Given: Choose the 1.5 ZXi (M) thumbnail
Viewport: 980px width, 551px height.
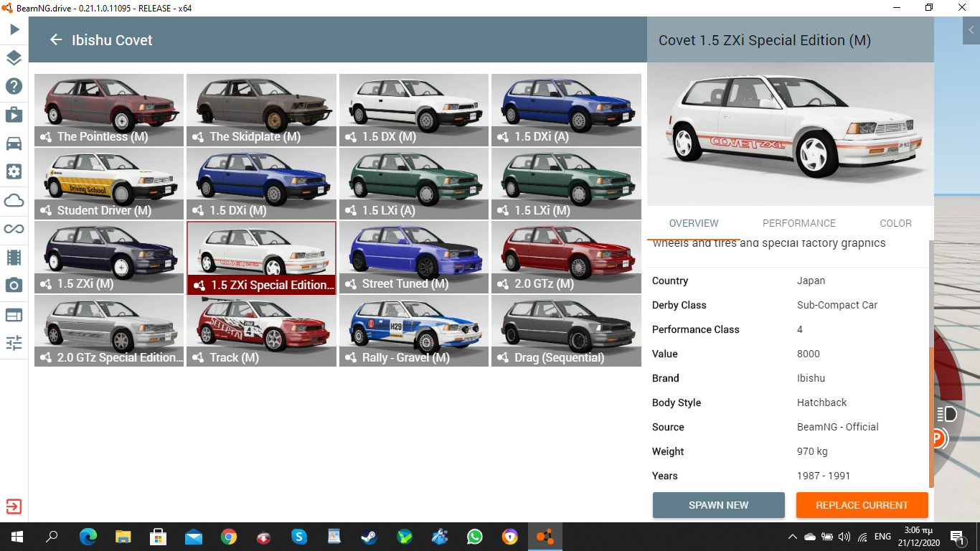Looking at the screenshot, I should (x=110, y=257).
